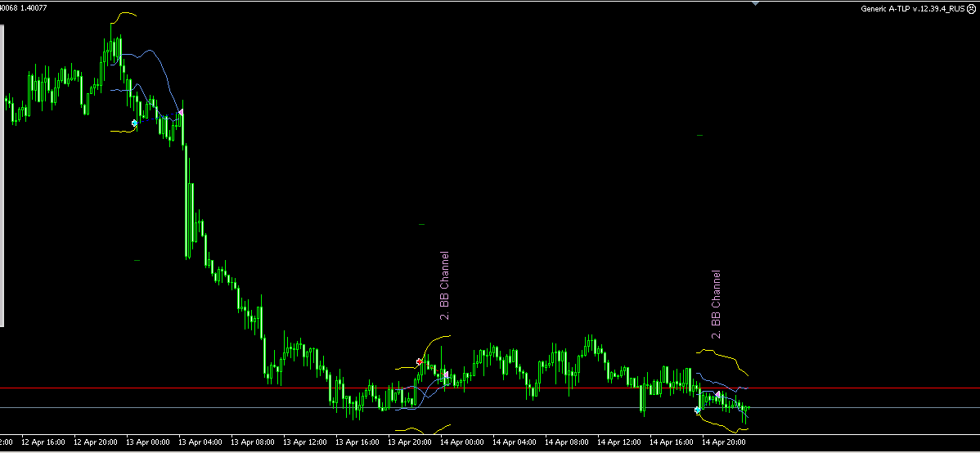Click the 13 Apr 00:00 time axis label

(x=148, y=442)
